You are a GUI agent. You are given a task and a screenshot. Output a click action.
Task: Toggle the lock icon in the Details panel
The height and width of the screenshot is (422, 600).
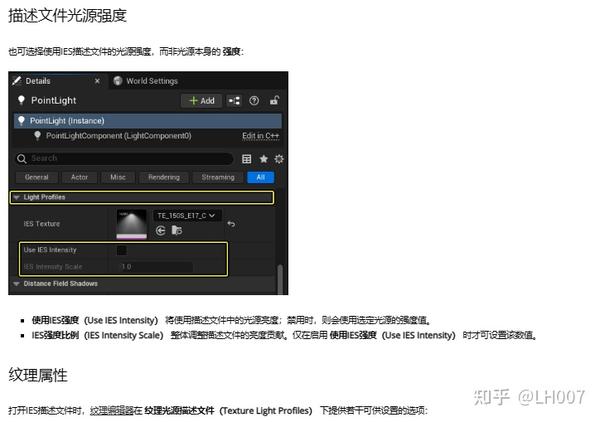(274, 101)
